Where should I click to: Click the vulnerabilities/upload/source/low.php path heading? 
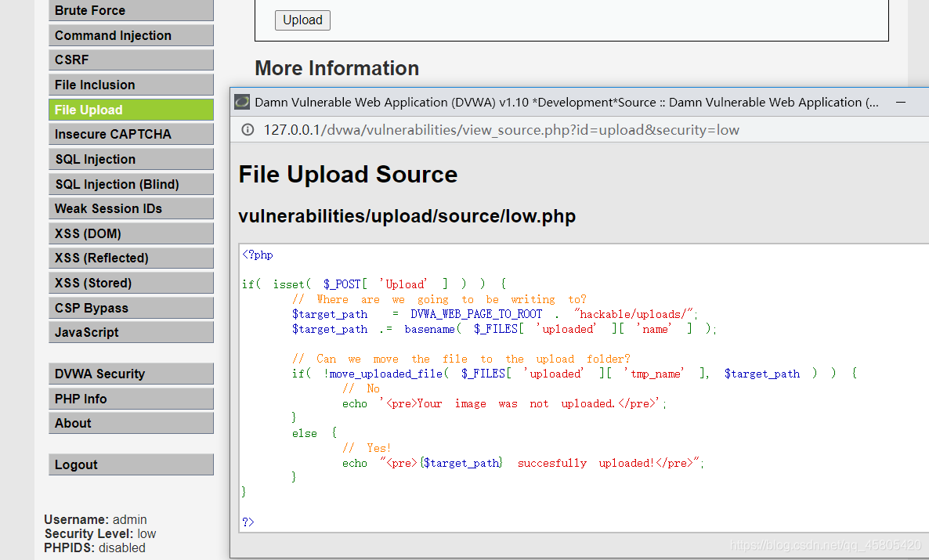407,216
